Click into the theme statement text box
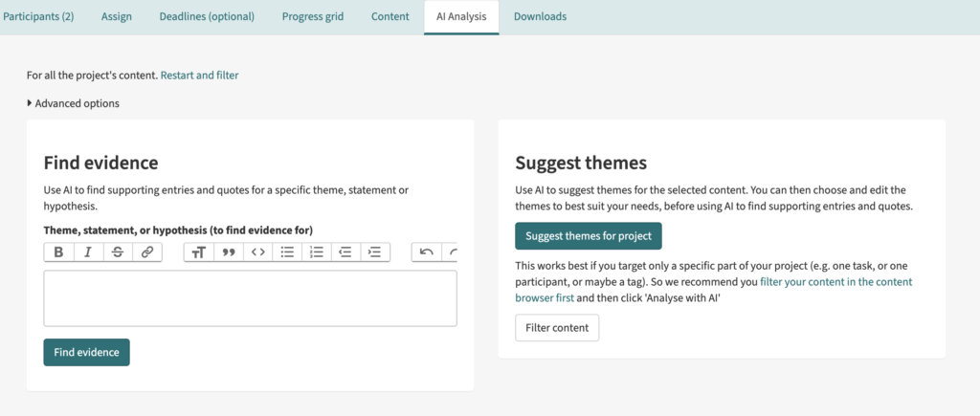Image resolution: width=980 pixels, height=416 pixels. click(250, 297)
